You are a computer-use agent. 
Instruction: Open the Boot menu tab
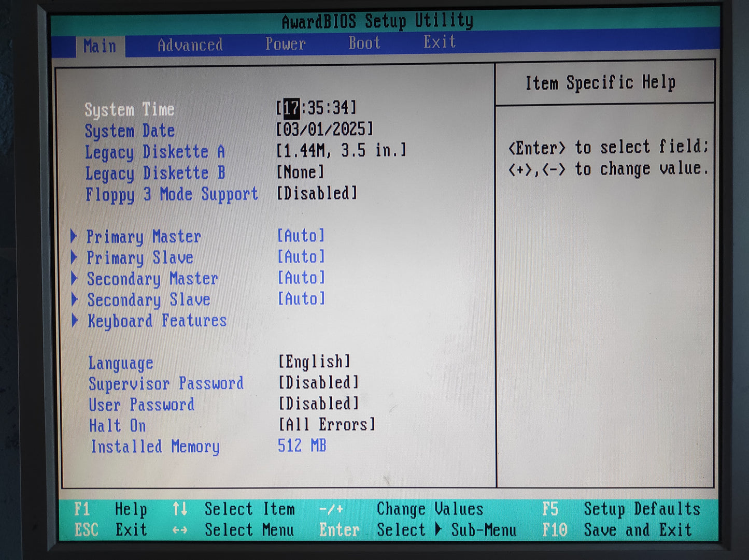(x=364, y=43)
